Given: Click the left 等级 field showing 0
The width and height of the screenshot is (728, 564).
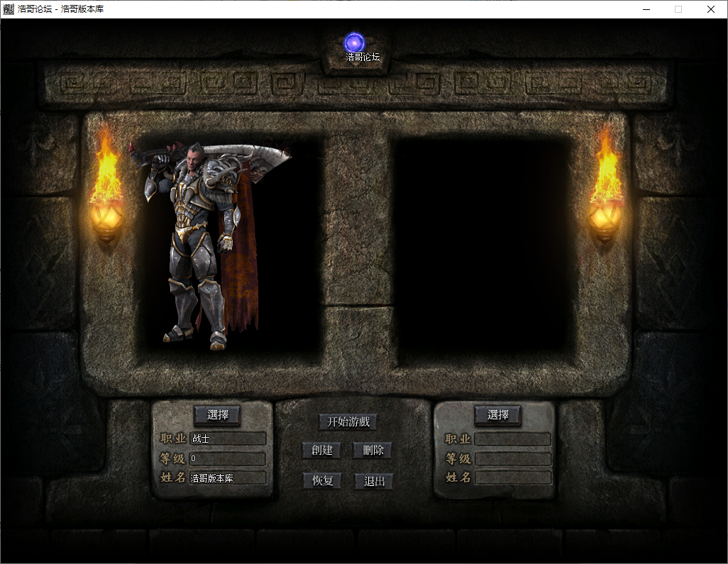Looking at the screenshot, I should (x=227, y=459).
